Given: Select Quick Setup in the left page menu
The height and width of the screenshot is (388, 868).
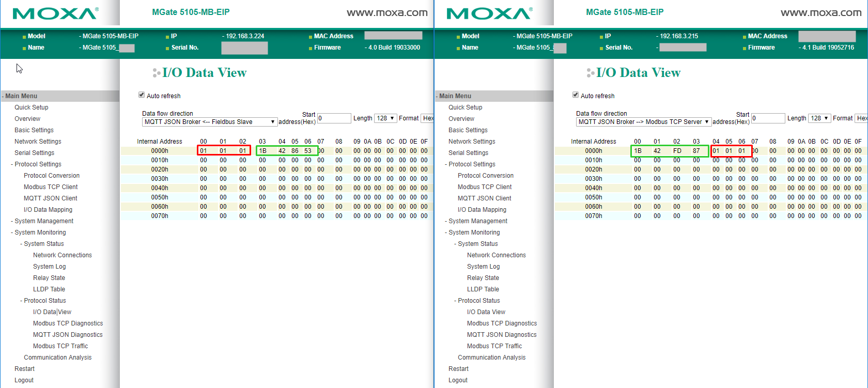Looking at the screenshot, I should [32, 107].
